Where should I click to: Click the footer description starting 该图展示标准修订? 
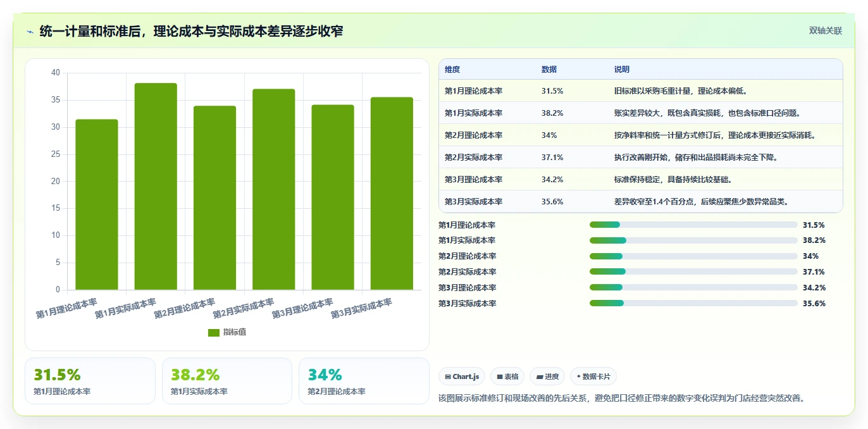pos(621,398)
